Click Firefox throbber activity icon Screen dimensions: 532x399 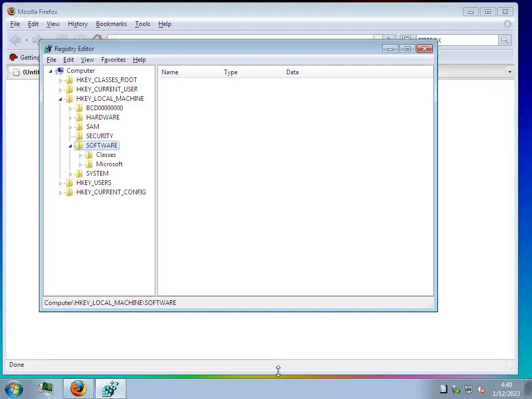click(508, 24)
